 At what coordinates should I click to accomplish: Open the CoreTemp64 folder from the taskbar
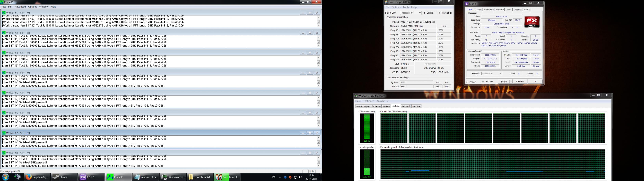200,177
